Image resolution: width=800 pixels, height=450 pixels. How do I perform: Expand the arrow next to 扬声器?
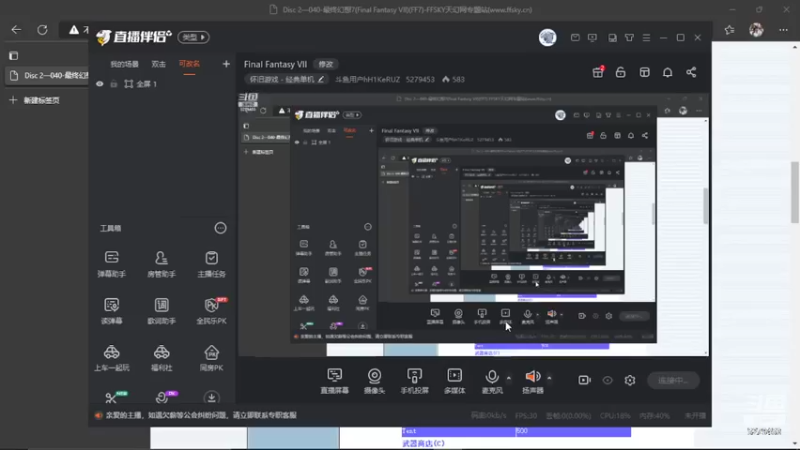pyautogui.click(x=549, y=378)
